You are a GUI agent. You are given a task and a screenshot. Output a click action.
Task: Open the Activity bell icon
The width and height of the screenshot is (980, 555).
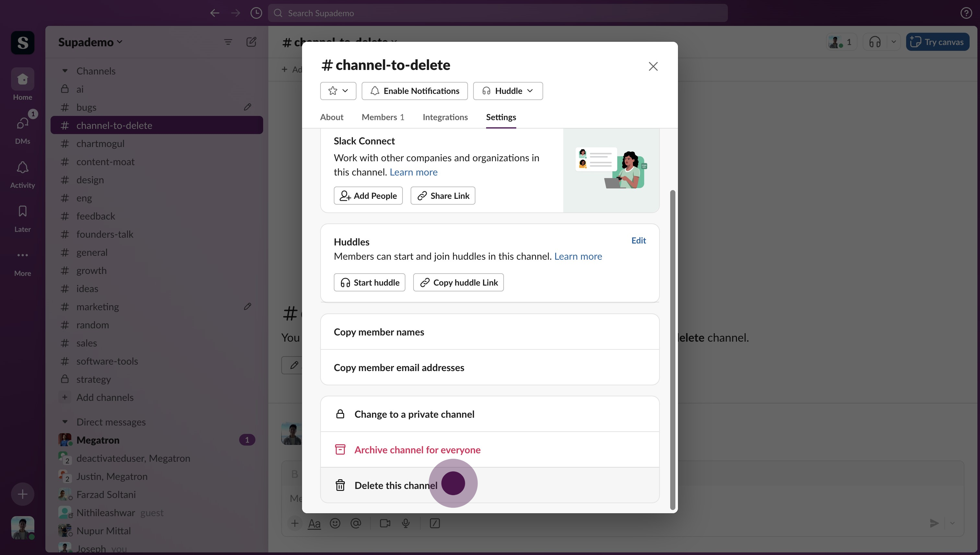click(22, 167)
